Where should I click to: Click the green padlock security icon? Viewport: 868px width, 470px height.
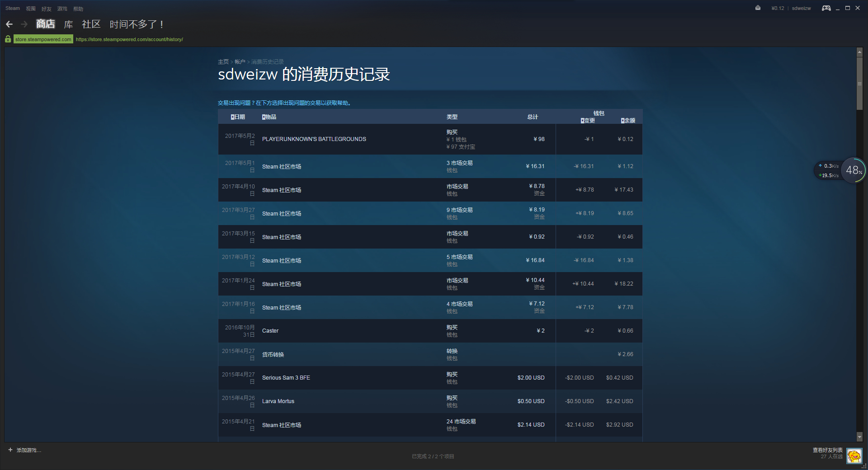(x=8, y=39)
